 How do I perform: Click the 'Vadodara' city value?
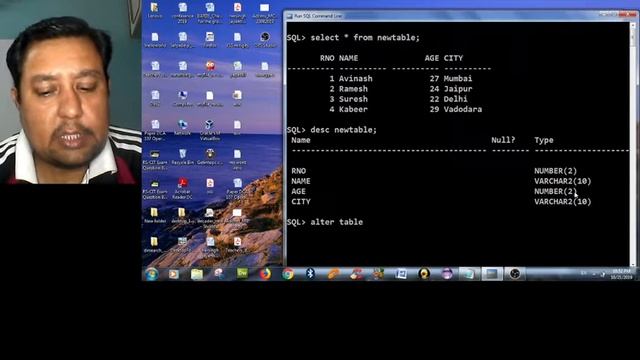coord(463,109)
